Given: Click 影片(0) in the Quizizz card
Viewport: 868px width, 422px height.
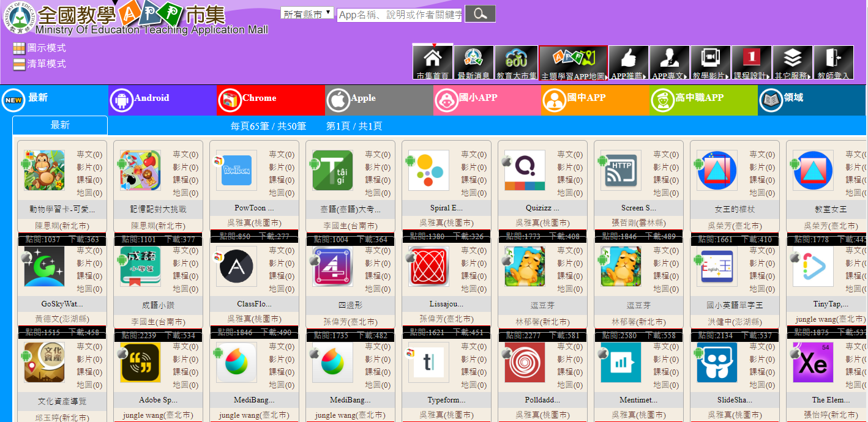Looking at the screenshot, I should pos(570,168).
